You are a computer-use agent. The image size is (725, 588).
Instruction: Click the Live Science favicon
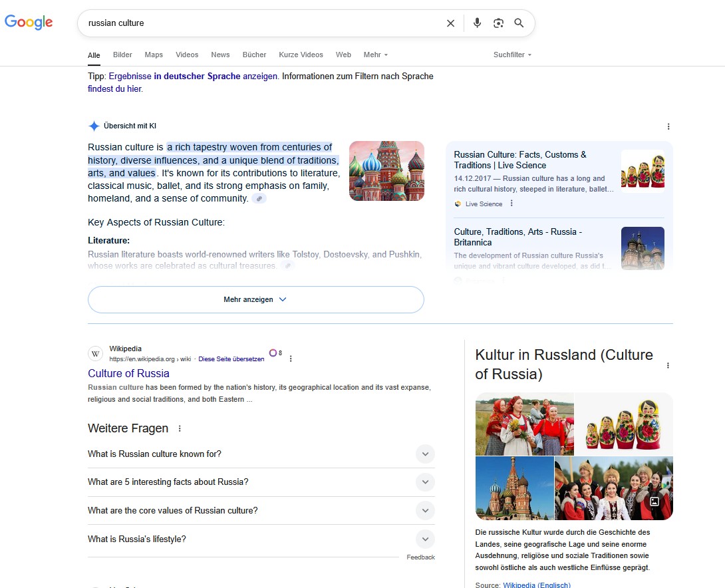(458, 204)
